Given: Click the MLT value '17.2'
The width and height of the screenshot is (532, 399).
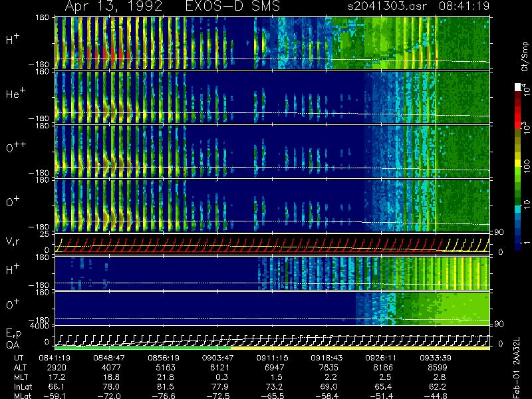Looking at the screenshot, I should pos(59,377).
